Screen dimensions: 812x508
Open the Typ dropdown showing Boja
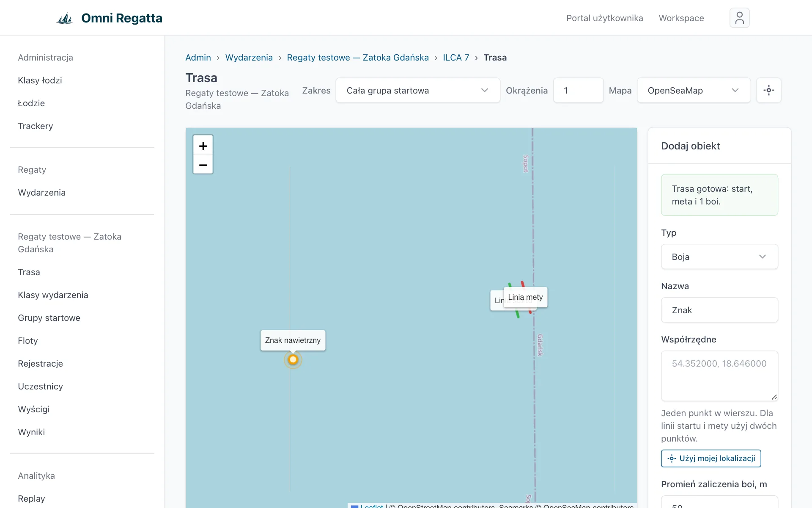719,257
